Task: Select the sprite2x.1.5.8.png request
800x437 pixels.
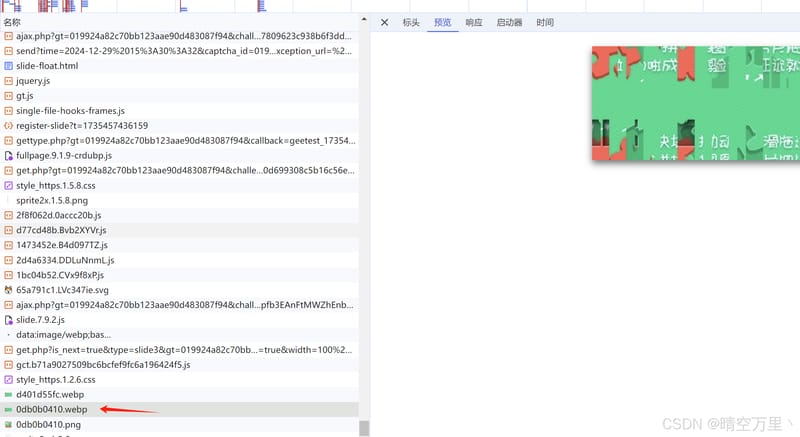Action: point(179,200)
